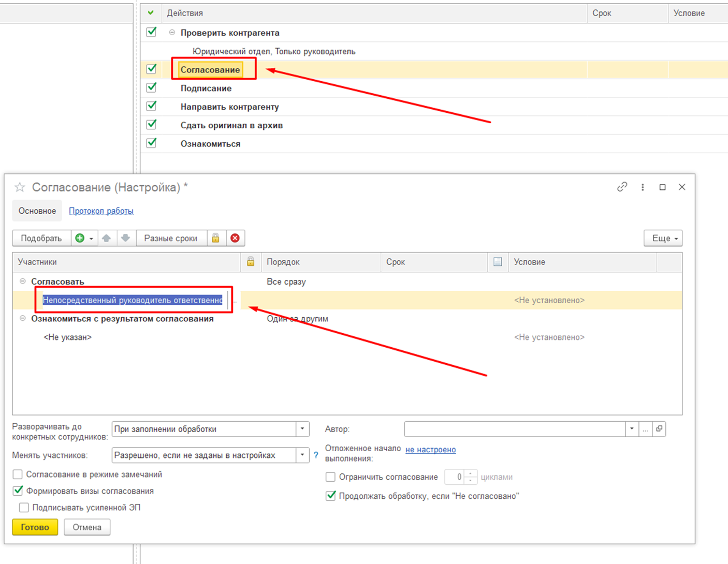Select the Направить контрагенту action row
Viewport: 728px width, 564px height.
(x=434, y=107)
